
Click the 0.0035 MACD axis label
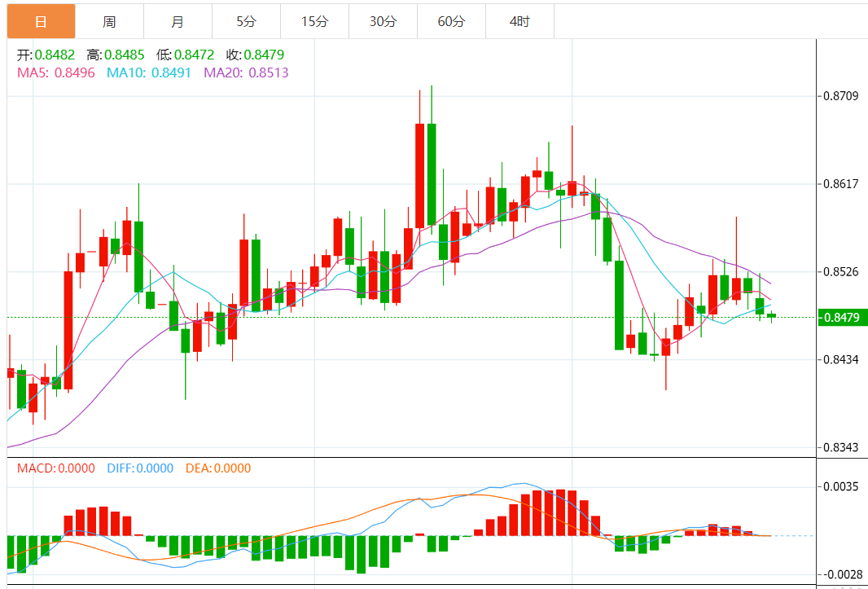pos(841,487)
